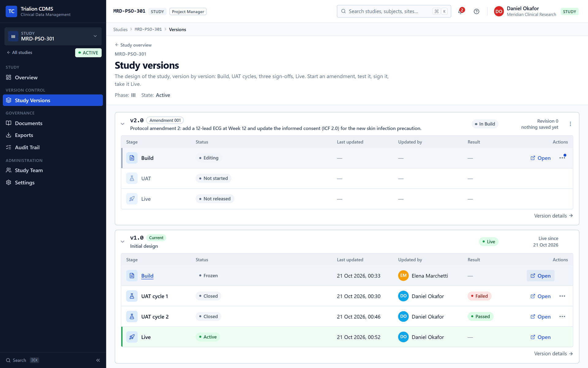The width and height of the screenshot is (588, 368).
Task: Click Open for the v2.0 Build stage
Action: point(541,158)
